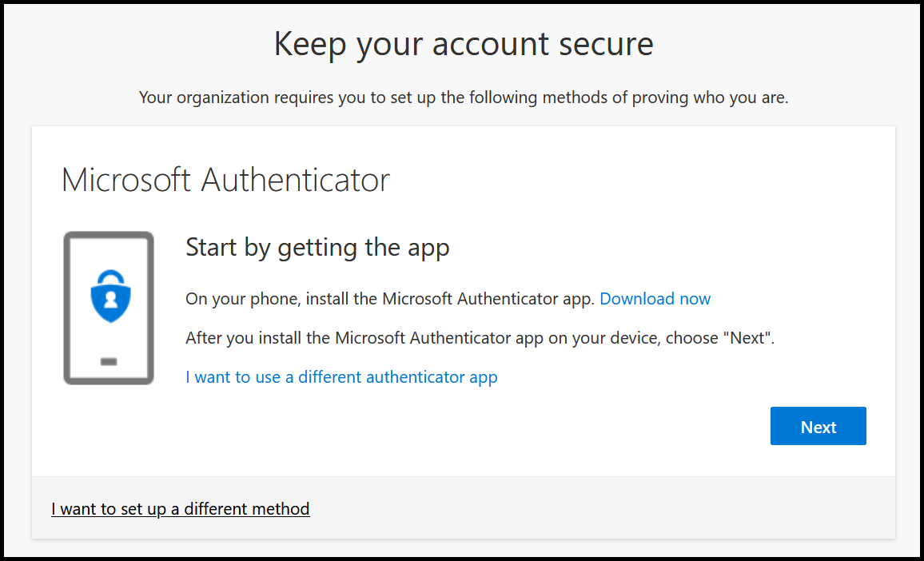This screenshot has width=924, height=561.
Task: Click the blank phone screen area below the shield
Action: click(109, 339)
